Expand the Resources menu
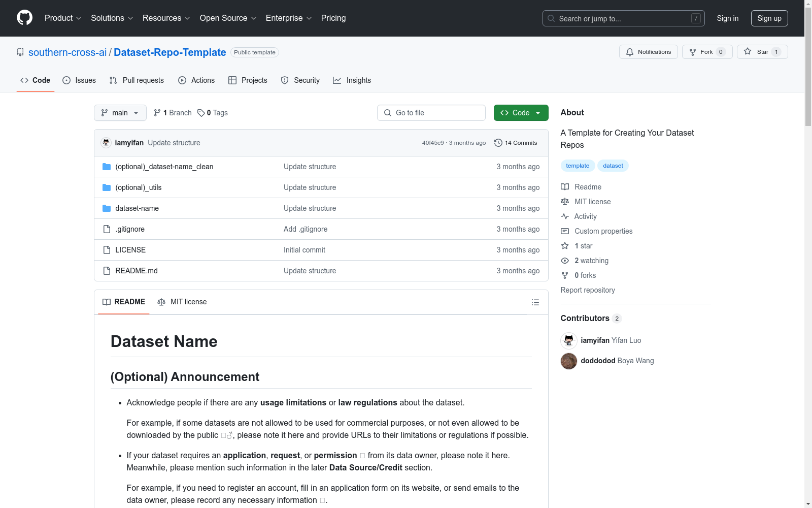 (166, 18)
